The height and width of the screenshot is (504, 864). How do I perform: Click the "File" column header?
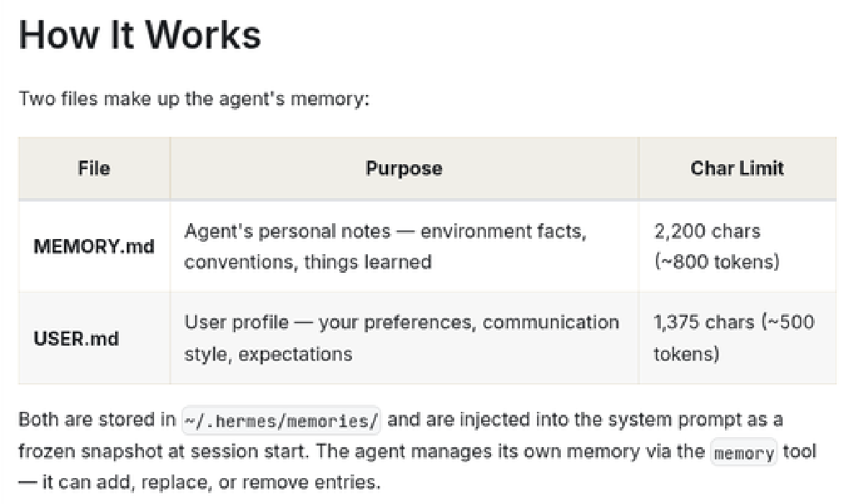click(94, 168)
